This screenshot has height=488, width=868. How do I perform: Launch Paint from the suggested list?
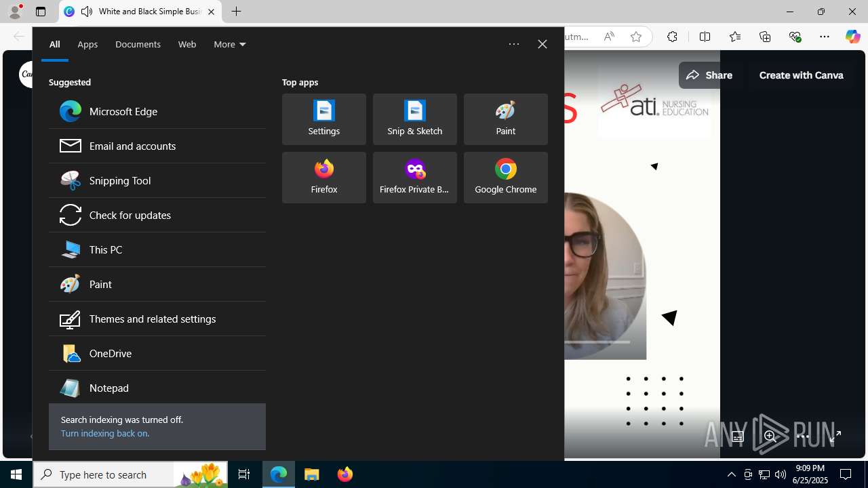[157, 284]
